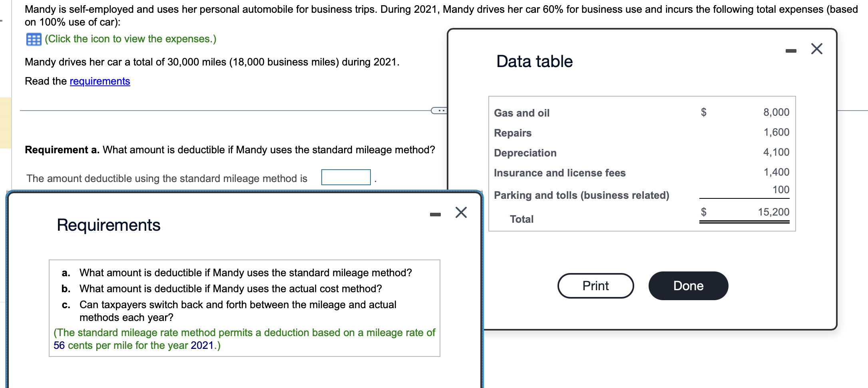Screen dimensions: 868x388
Task: Open the 'Click the icon to view the expenses' link
Action: pos(130,39)
